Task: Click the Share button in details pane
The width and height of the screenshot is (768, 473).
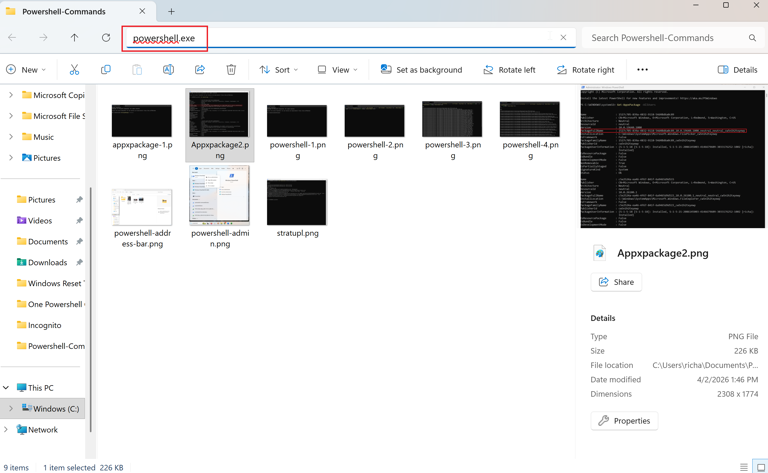Action: tap(616, 282)
